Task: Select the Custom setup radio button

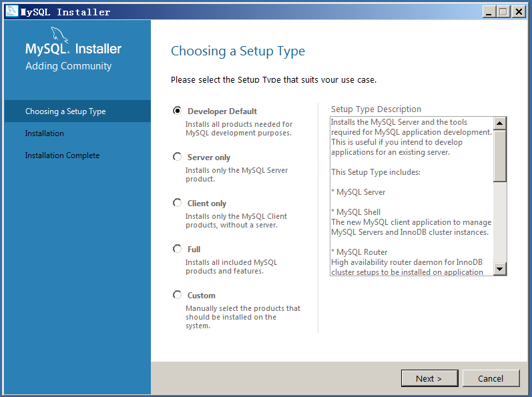Action: [177, 295]
